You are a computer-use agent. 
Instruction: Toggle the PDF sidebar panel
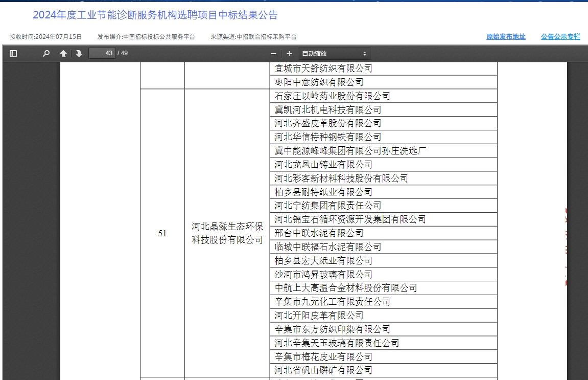tap(13, 54)
